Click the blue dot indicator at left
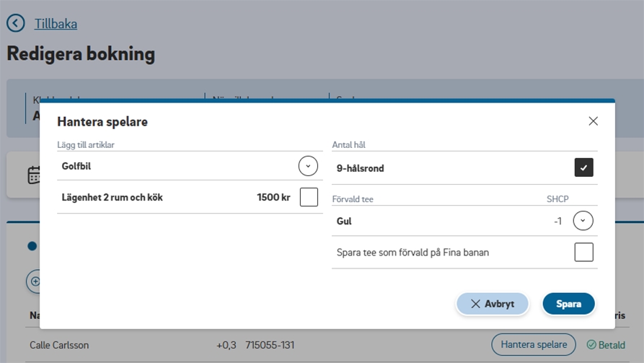Image resolution: width=644 pixels, height=363 pixels. 32,246
